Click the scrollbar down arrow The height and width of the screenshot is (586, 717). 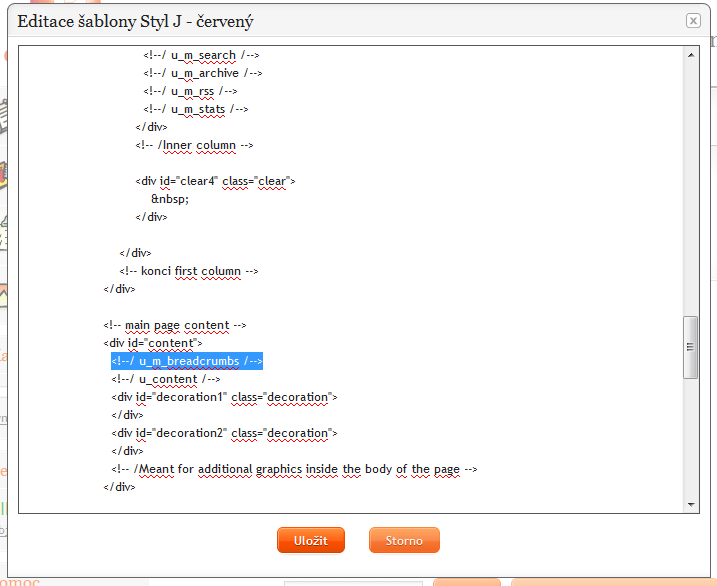pyautogui.click(x=690, y=505)
